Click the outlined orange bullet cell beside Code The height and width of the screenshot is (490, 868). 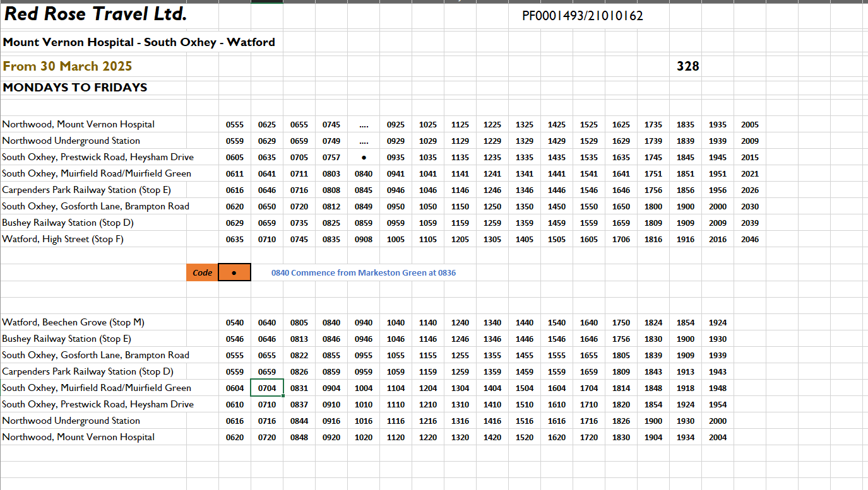point(235,272)
